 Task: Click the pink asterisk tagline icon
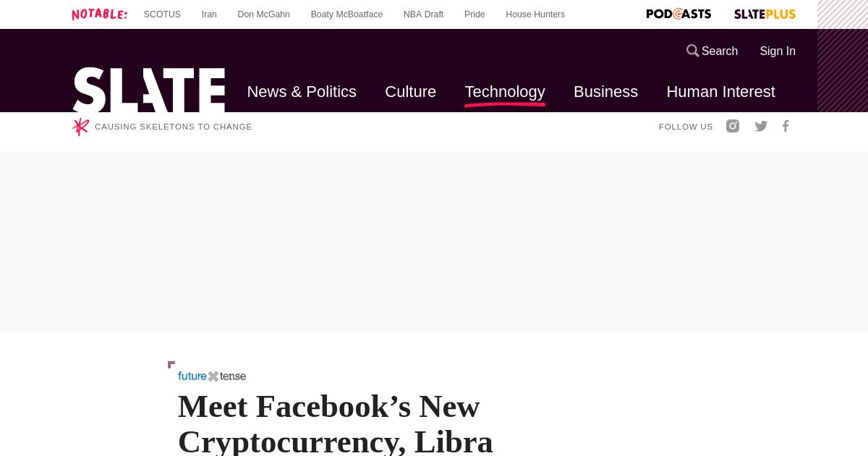coord(80,127)
